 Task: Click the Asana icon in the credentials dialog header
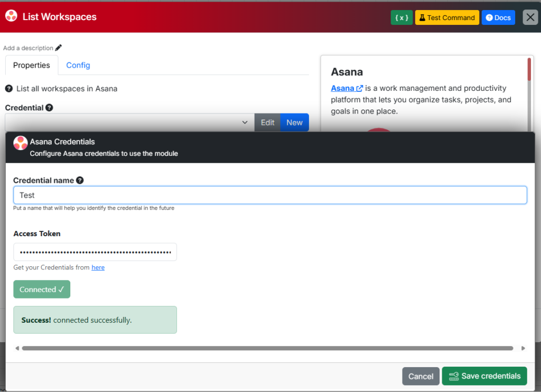21,143
